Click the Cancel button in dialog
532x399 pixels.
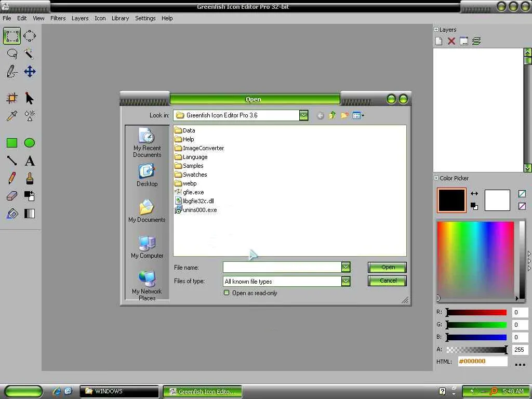(387, 281)
